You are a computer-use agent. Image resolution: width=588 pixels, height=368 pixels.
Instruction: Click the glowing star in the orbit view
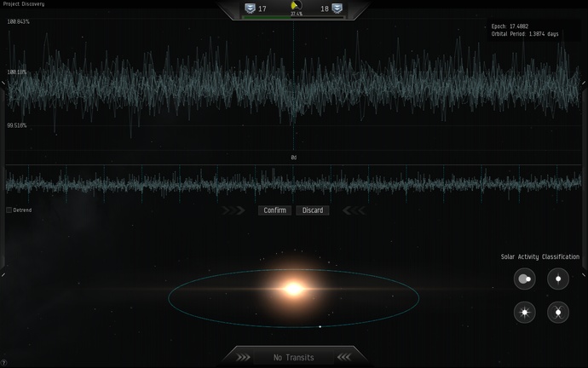294,289
